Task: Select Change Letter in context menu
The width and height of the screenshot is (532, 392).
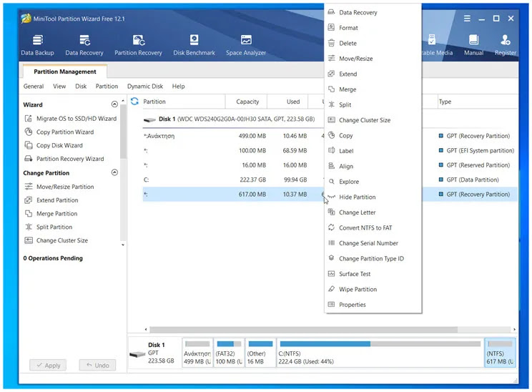Action: click(x=373, y=212)
